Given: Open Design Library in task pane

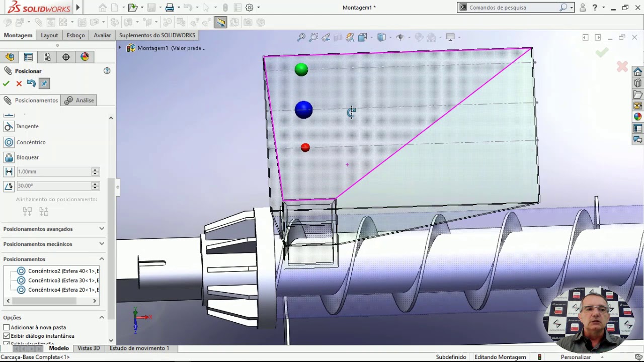Looking at the screenshot, I should click(637, 83).
